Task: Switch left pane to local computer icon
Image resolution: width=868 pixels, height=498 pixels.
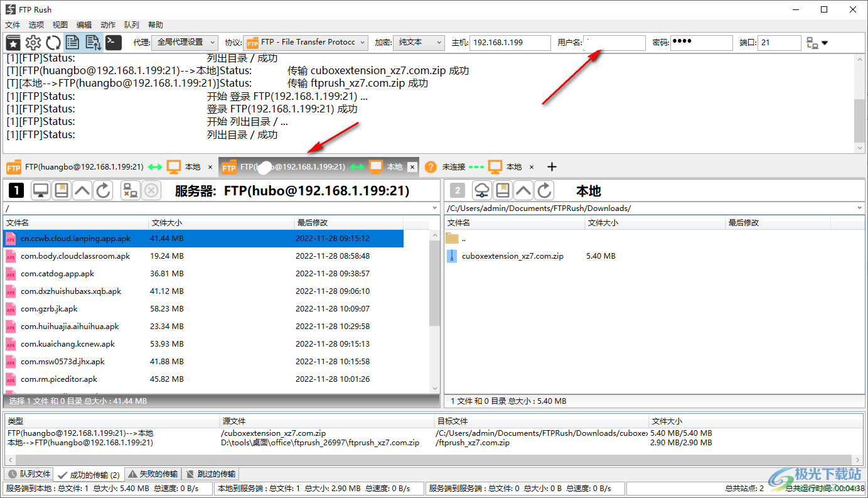Action: 41,191
